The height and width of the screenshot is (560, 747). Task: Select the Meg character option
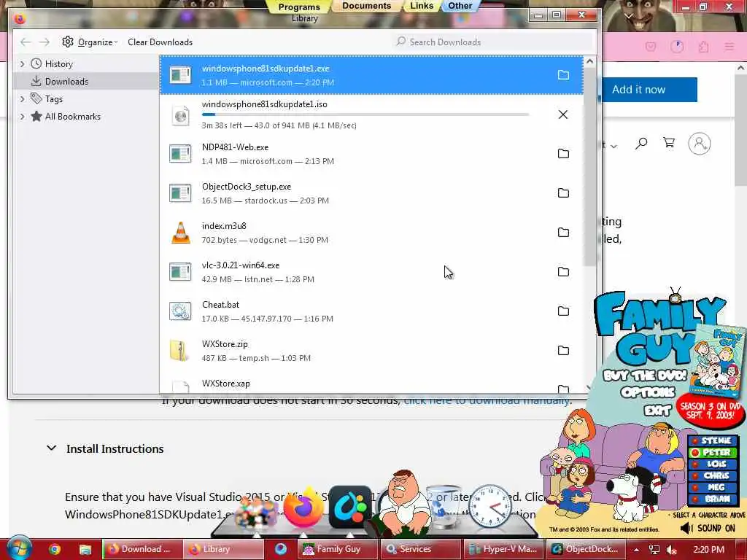(x=713, y=488)
